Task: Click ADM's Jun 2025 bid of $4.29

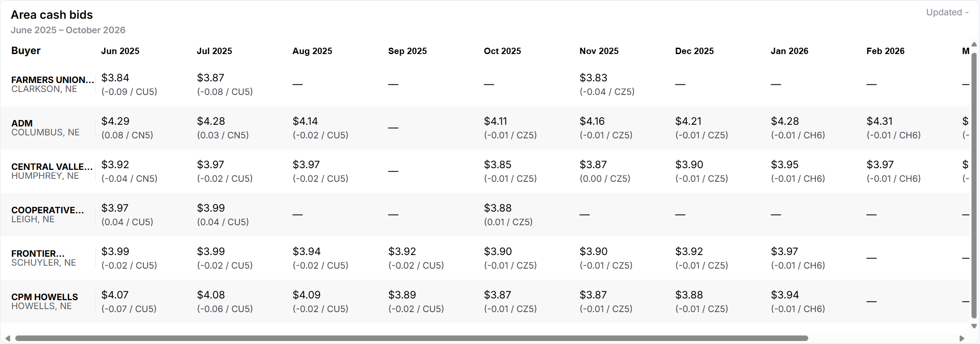Action: point(115,121)
